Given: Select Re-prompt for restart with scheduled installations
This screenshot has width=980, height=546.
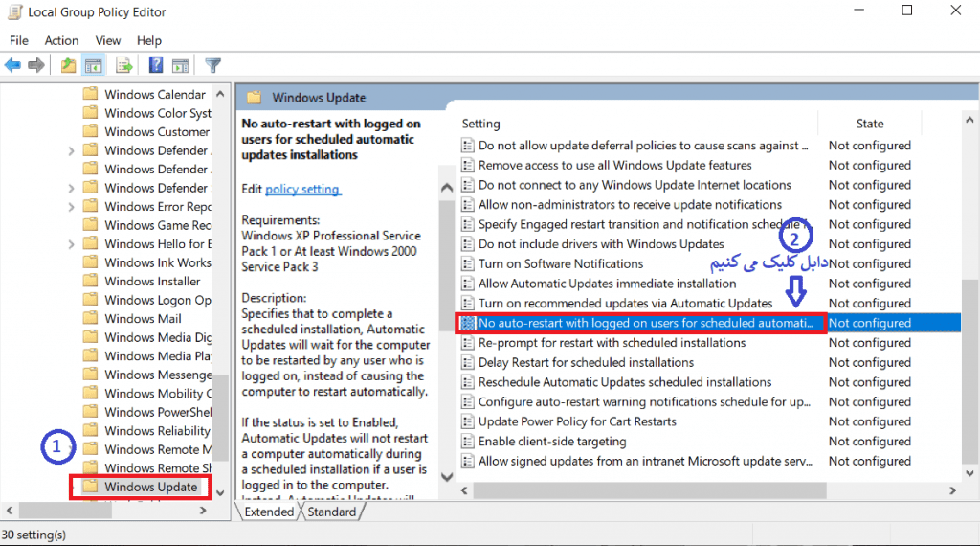Looking at the screenshot, I should point(612,343).
